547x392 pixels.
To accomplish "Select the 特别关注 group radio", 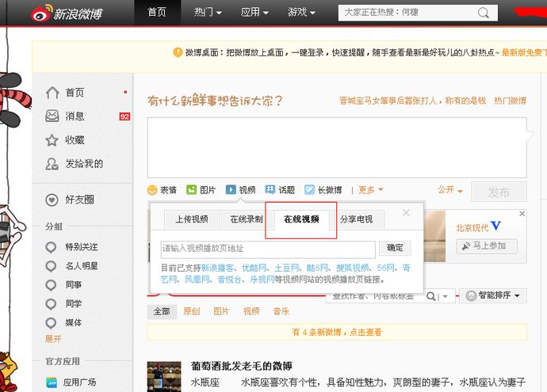I will [52, 247].
